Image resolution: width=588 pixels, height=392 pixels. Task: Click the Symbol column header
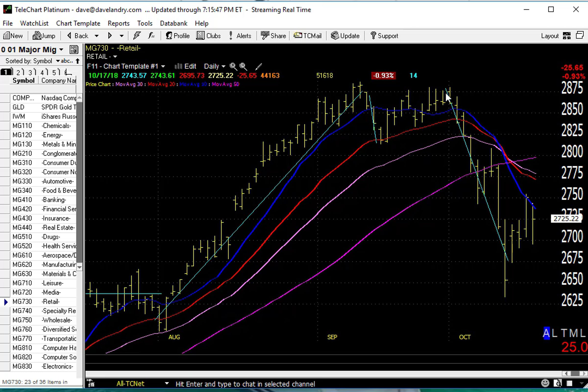click(x=24, y=81)
